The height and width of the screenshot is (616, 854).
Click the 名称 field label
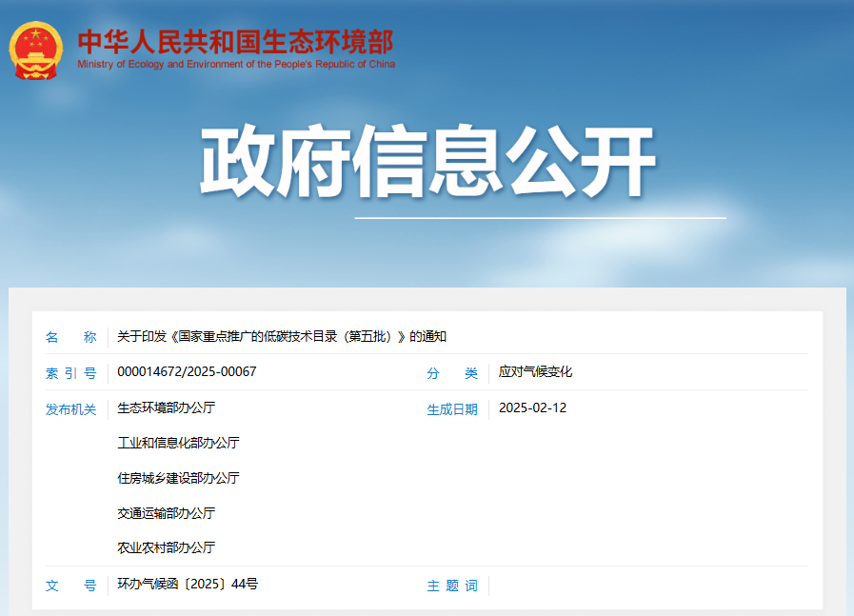tap(71, 337)
